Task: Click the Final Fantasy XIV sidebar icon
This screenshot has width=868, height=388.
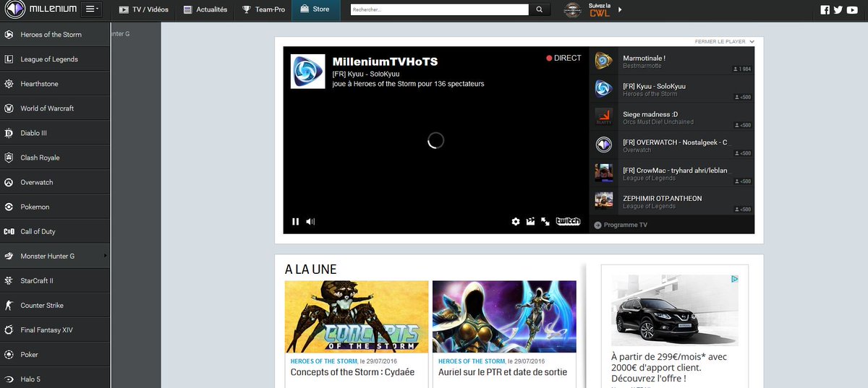Action: point(9,329)
